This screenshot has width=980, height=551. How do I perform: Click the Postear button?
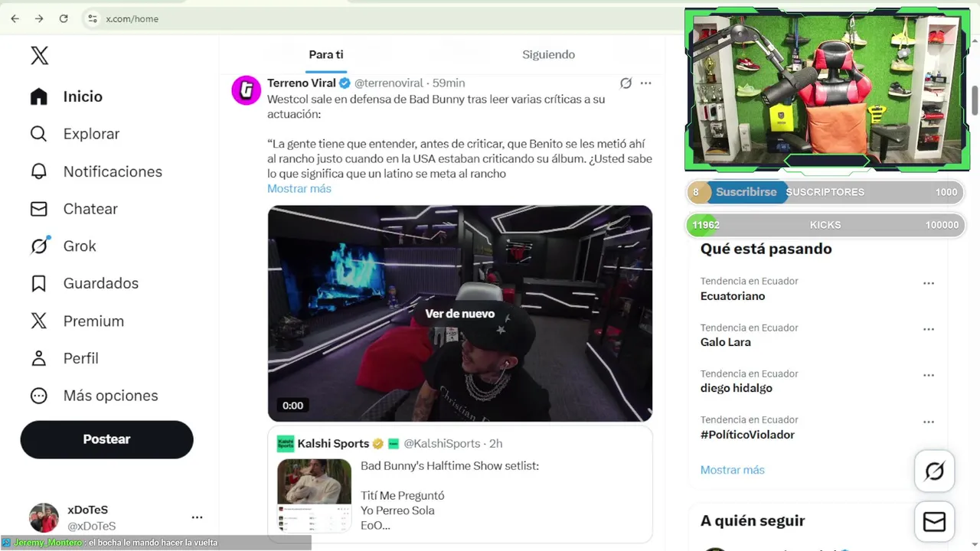[106, 439]
